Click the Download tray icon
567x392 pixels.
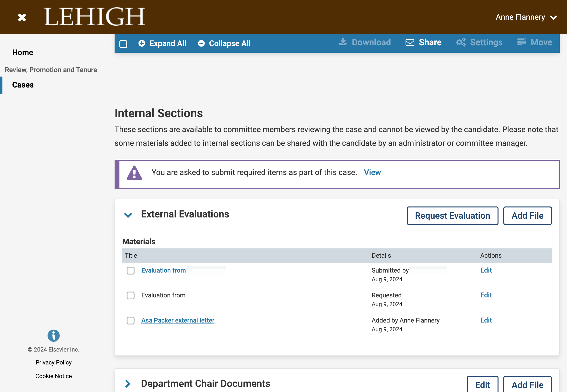click(x=343, y=42)
